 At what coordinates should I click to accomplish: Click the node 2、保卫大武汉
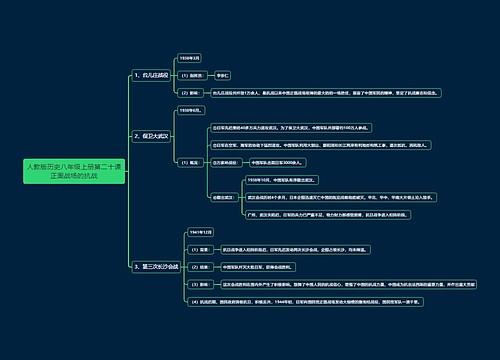pos(151,136)
